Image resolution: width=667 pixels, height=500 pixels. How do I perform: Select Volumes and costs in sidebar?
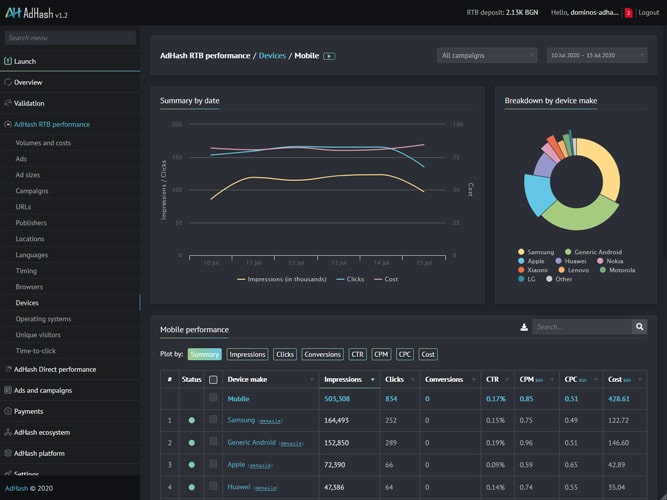point(43,143)
